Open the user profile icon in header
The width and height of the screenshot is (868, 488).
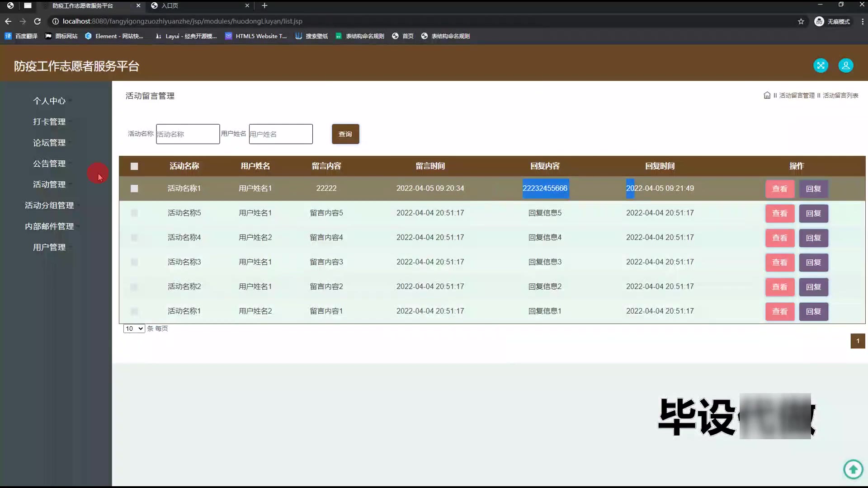click(845, 66)
